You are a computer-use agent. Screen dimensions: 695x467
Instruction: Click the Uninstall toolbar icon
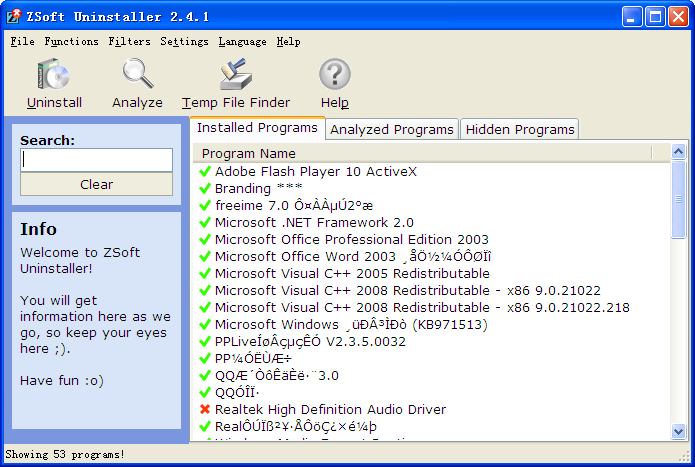point(54,75)
